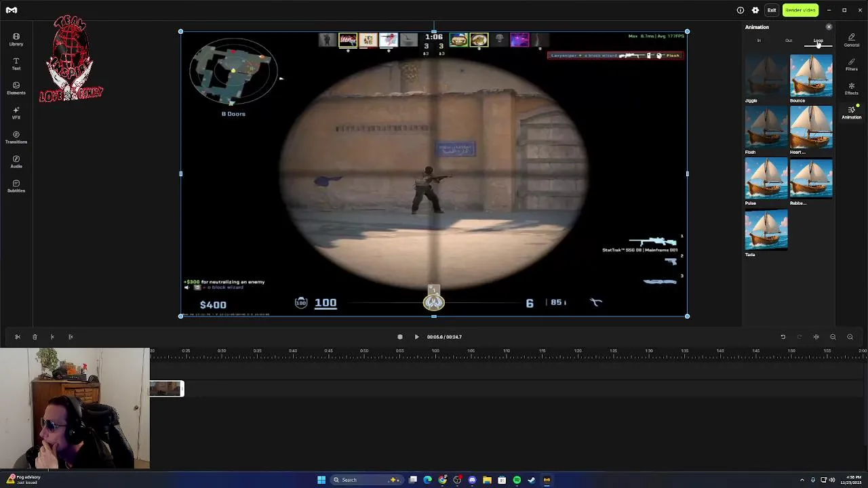
Task: Delete the clip with the trash icon
Action: coord(35,337)
